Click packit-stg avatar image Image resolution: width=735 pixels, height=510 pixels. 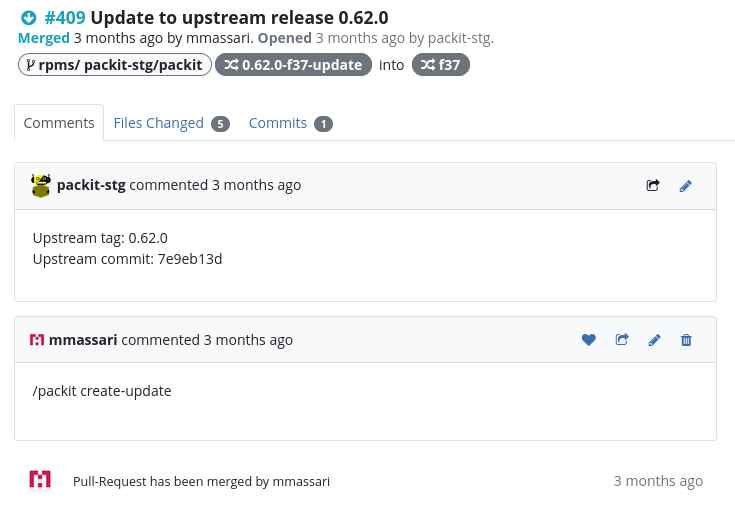pyautogui.click(x=41, y=185)
